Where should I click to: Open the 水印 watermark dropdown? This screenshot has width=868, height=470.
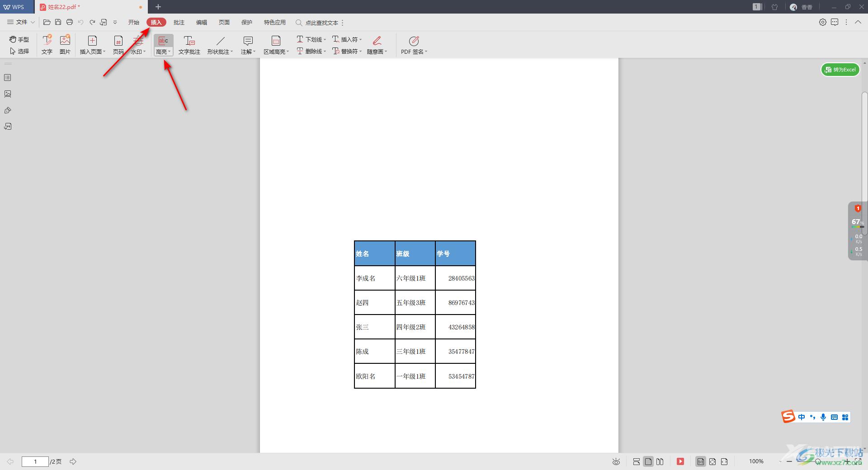pyautogui.click(x=138, y=52)
